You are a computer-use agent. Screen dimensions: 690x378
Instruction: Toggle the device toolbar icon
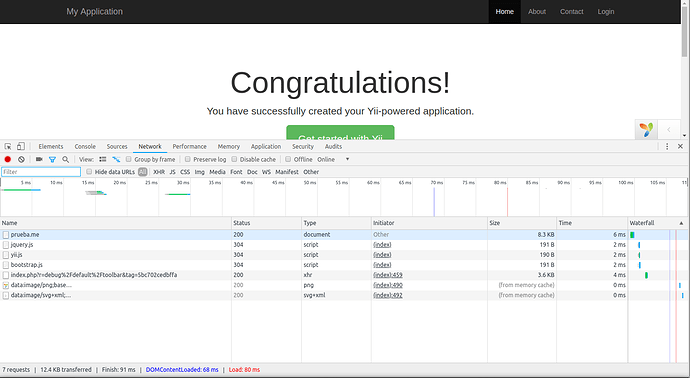click(21, 147)
